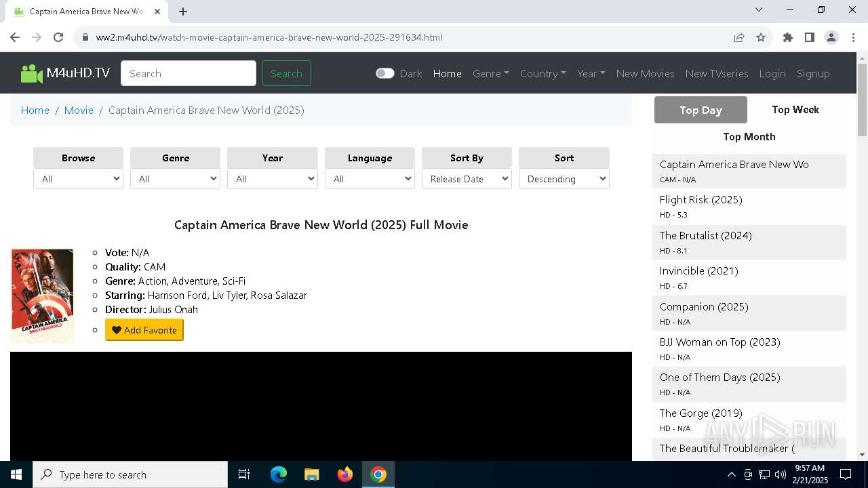Open the Chrome three-dot menu
Image resolution: width=868 pixels, height=488 pixels.
click(853, 37)
